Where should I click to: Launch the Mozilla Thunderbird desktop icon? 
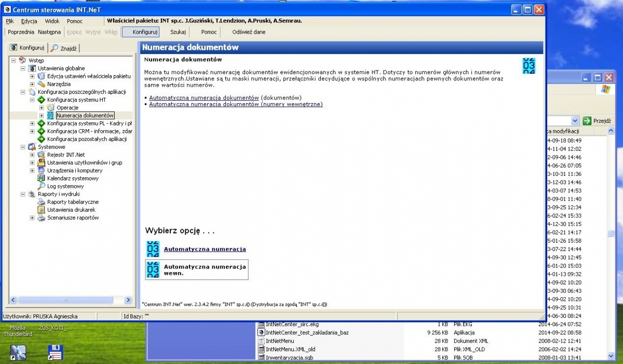[18, 331]
